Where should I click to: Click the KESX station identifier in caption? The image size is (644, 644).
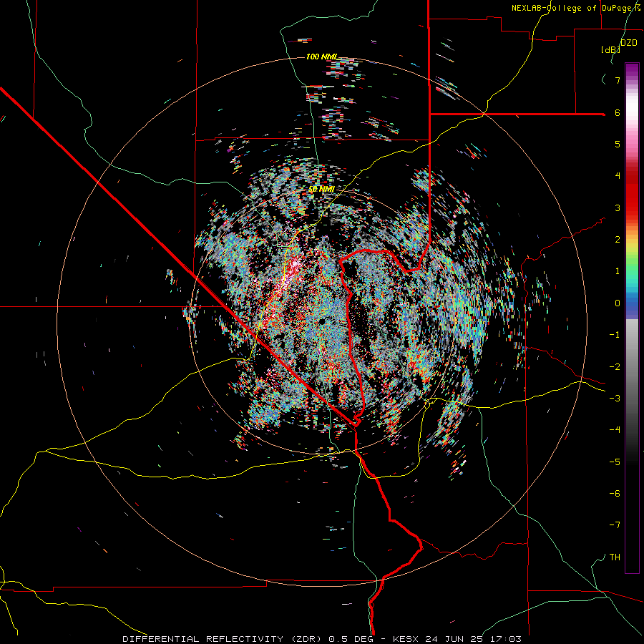click(x=407, y=639)
